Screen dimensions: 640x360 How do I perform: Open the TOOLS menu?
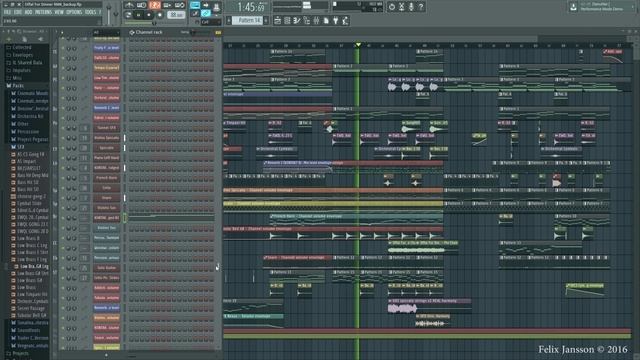[91, 13]
